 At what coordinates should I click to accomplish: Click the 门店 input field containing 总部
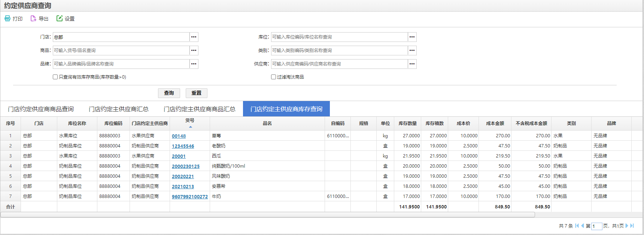[121, 37]
